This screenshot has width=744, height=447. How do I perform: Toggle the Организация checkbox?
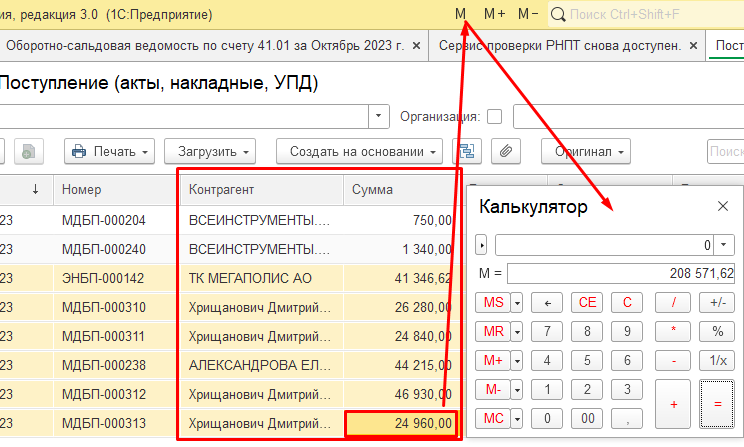pos(494,117)
